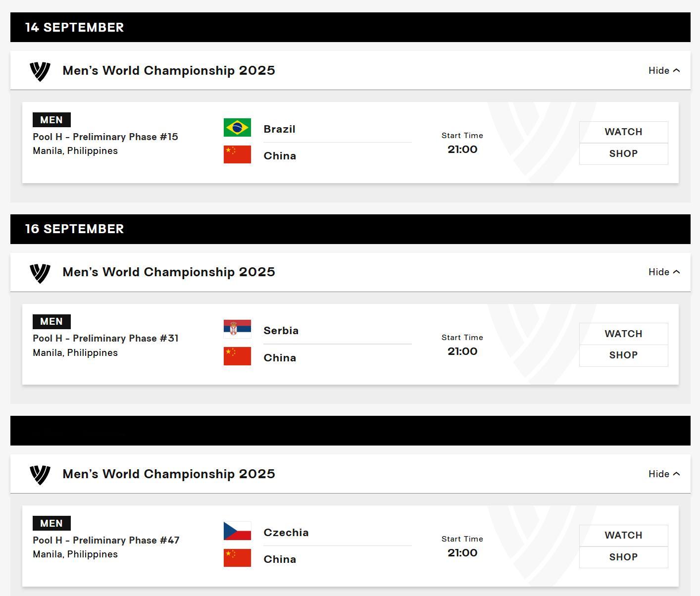Click China flag in Brazil match
700x596 pixels.
tap(237, 154)
